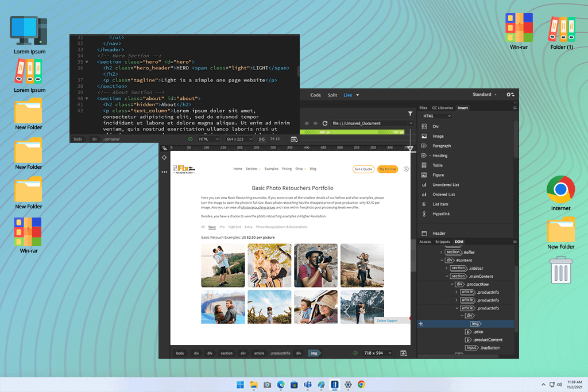
Task: Click the Try for Free button on the page
Action: [x=388, y=169]
